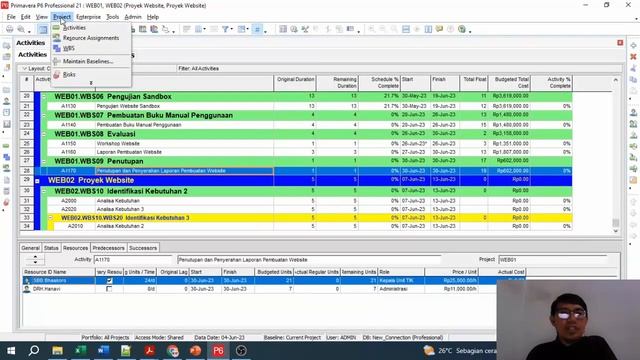This screenshot has height=360, width=640.
Task: Open Chrome from the Windows taskbar
Action: coord(172,351)
